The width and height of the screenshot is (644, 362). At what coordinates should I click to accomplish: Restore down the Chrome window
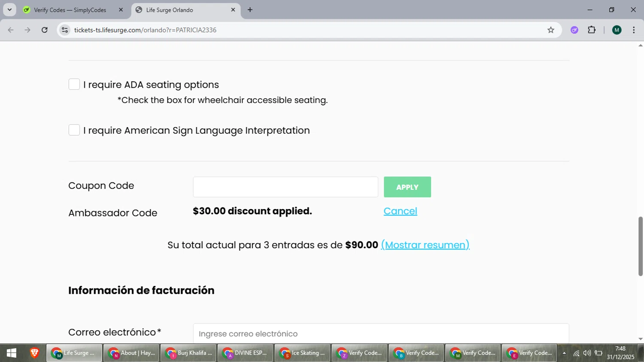point(611,9)
